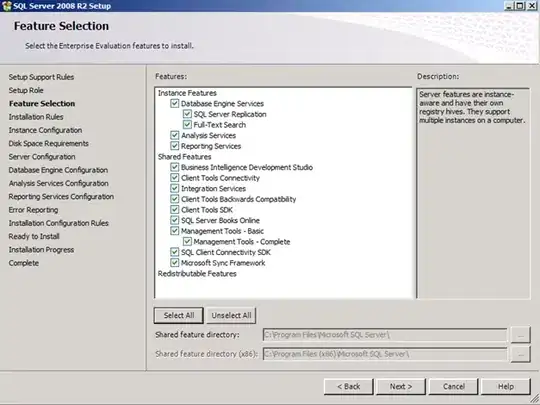Click the SQL Server Setup title bar icon

[x=7, y=6]
